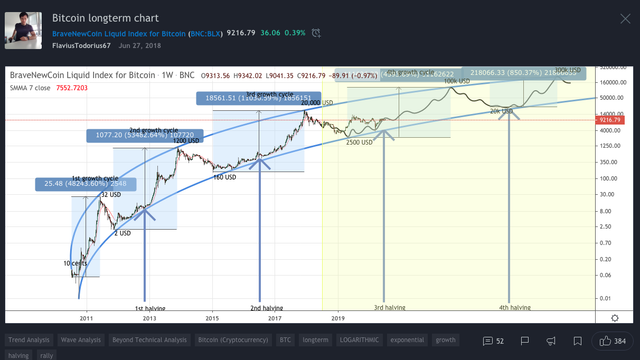640x360 pixels.
Task: Click the Bitcoin longterm chart title
Action: click(x=105, y=18)
